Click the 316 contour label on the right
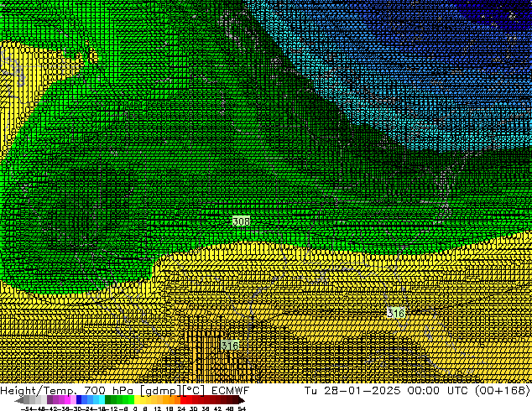 (396, 313)
